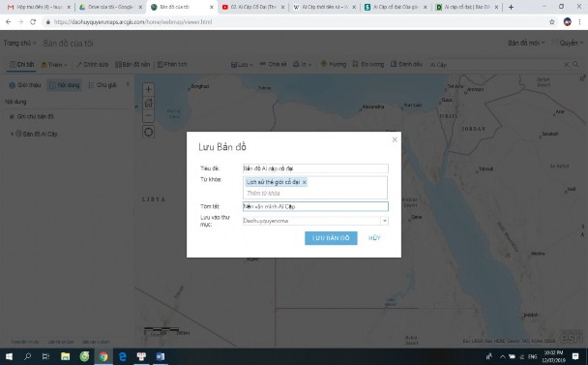Open Bản đồ nền (basemap) gallery
The height and width of the screenshot is (365, 588).
coord(132,64)
